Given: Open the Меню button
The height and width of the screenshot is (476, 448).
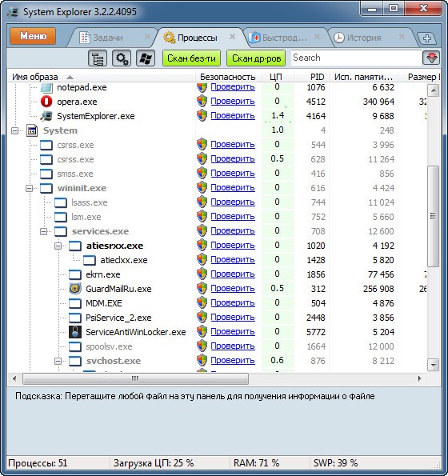Looking at the screenshot, I should pyautogui.click(x=33, y=36).
